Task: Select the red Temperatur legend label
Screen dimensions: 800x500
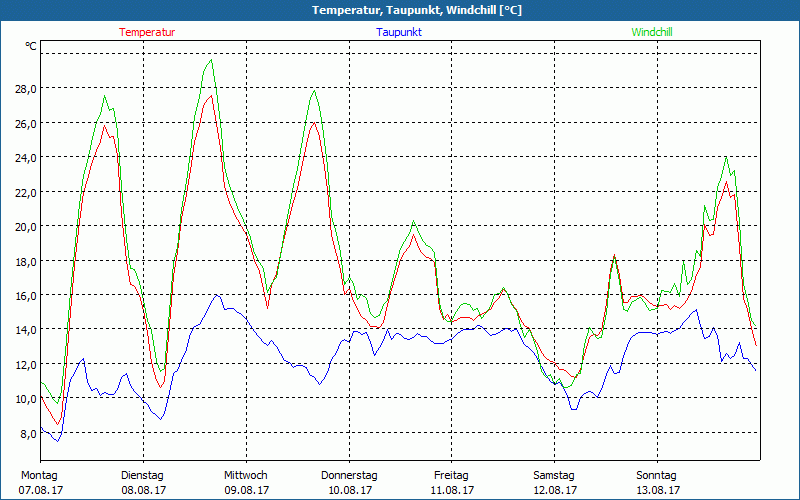Action: coord(147,32)
